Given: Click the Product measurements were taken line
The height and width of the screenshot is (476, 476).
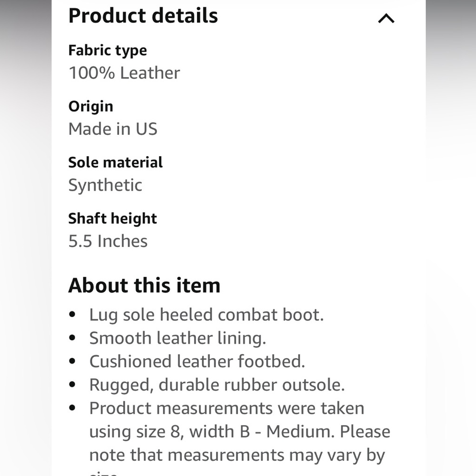Looking at the screenshot, I should click(227, 408).
